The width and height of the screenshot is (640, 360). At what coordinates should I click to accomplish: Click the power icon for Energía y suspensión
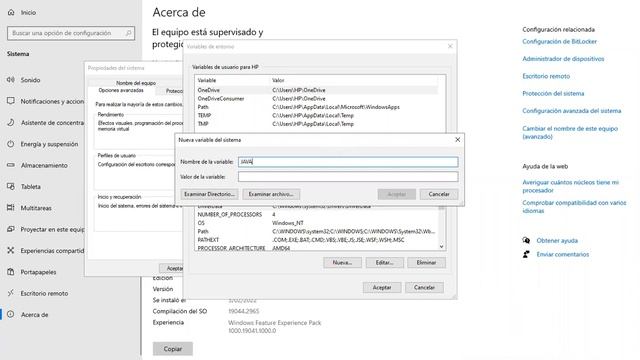(x=11, y=144)
